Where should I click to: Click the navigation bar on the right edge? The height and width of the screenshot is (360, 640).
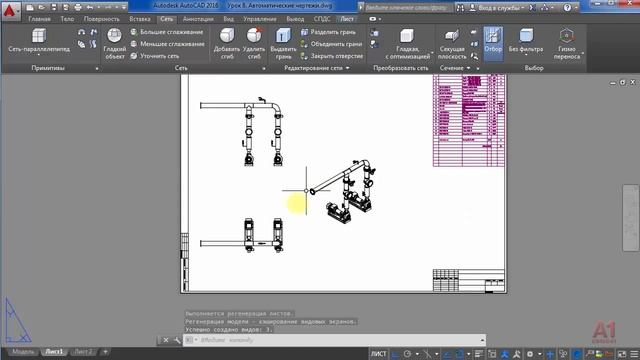pos(631,218)
